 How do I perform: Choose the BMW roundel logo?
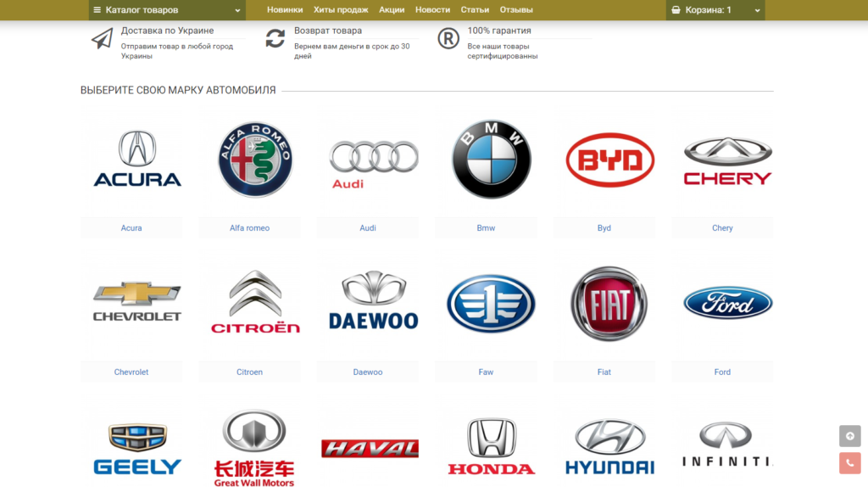pyautogui.click(x=492, y=160)
